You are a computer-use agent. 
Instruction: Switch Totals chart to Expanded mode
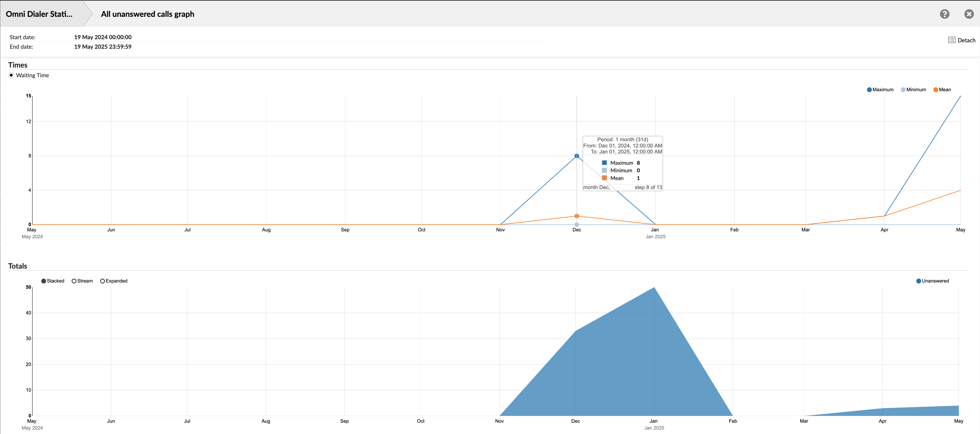click(102, 281)
